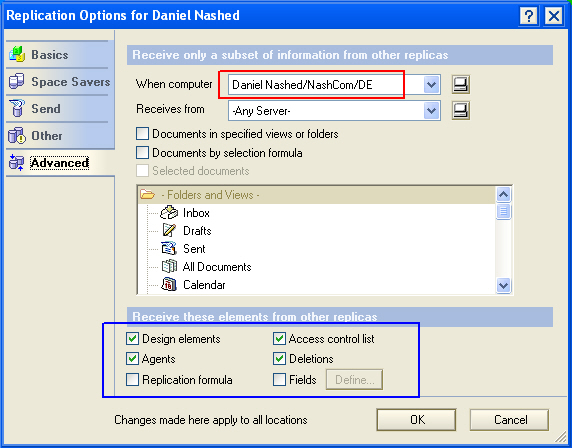Screen dimensions: 572x448
Task: Check Documents by selection formula
Action: 142,152
